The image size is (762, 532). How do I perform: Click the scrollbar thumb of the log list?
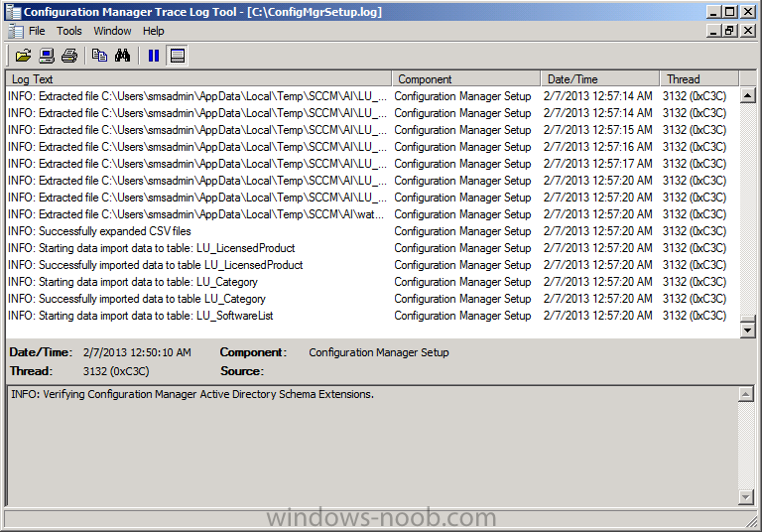747,319
